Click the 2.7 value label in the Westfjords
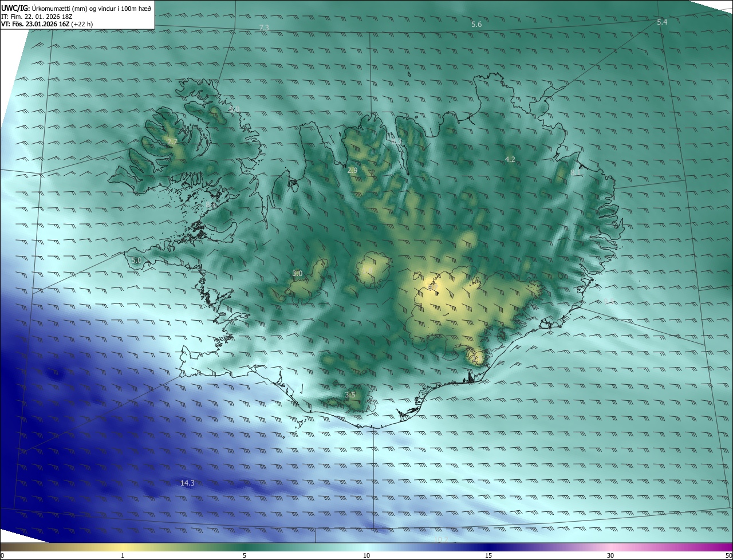 pos(172,141)
